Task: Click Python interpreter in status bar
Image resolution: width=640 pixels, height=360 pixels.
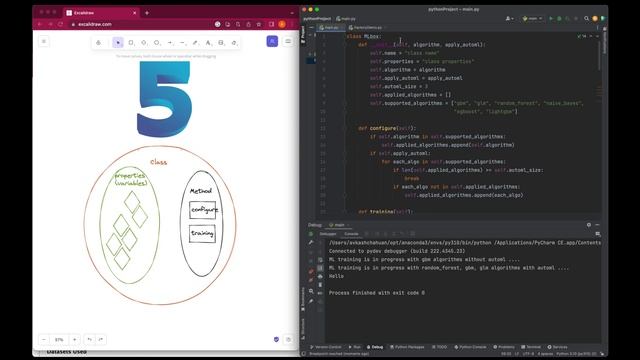Action: click(577, 354)
